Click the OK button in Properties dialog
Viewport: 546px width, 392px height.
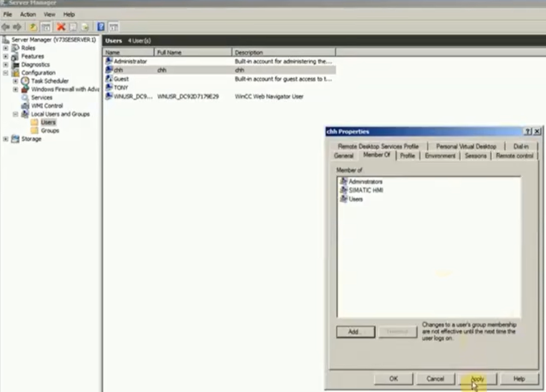pyautogui.click(x=393, y=378)
